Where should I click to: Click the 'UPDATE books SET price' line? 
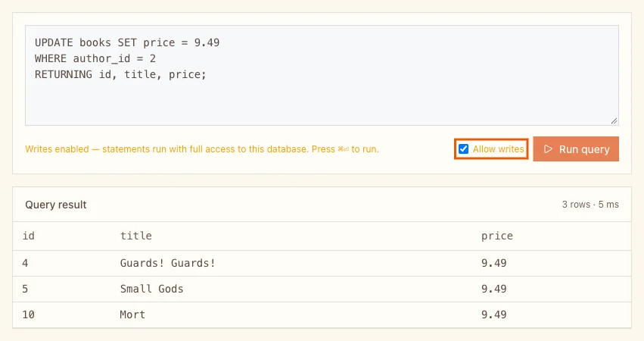(127, 42)
